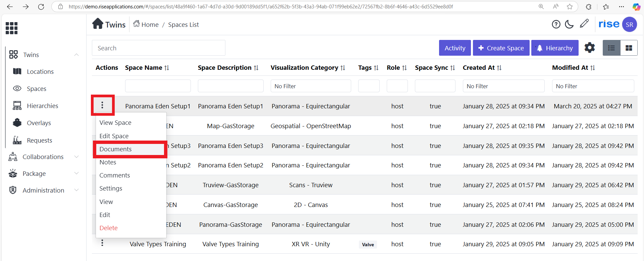This screenshot has width=644, height=261.
Task: Sort by Space Sync column
Action: point(453,68)
